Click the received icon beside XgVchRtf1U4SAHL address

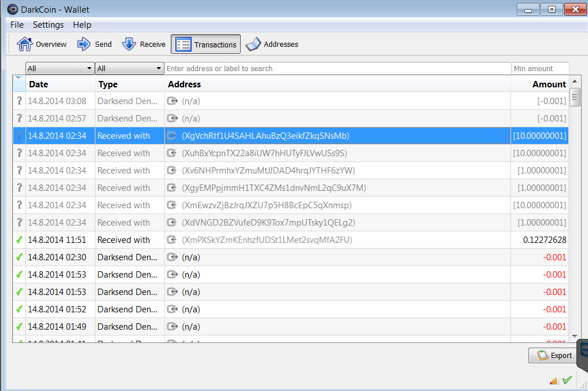tap(171, 136)
